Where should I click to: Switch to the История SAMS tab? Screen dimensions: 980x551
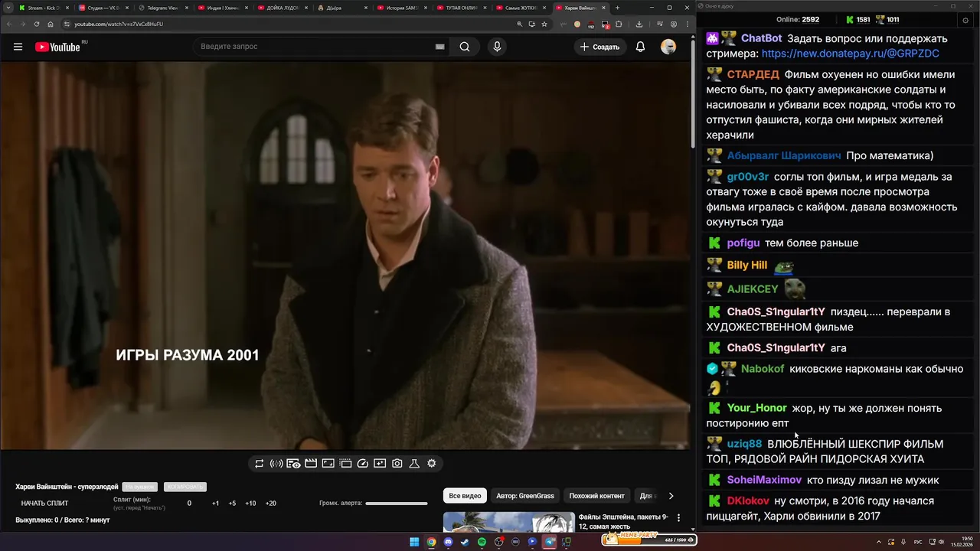402,8
